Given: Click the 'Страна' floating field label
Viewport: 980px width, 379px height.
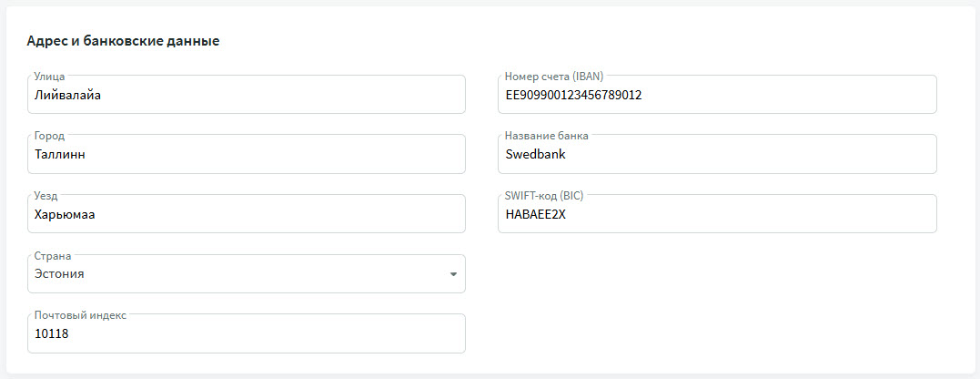Looking at the screenshot, I should coord(53,256).
